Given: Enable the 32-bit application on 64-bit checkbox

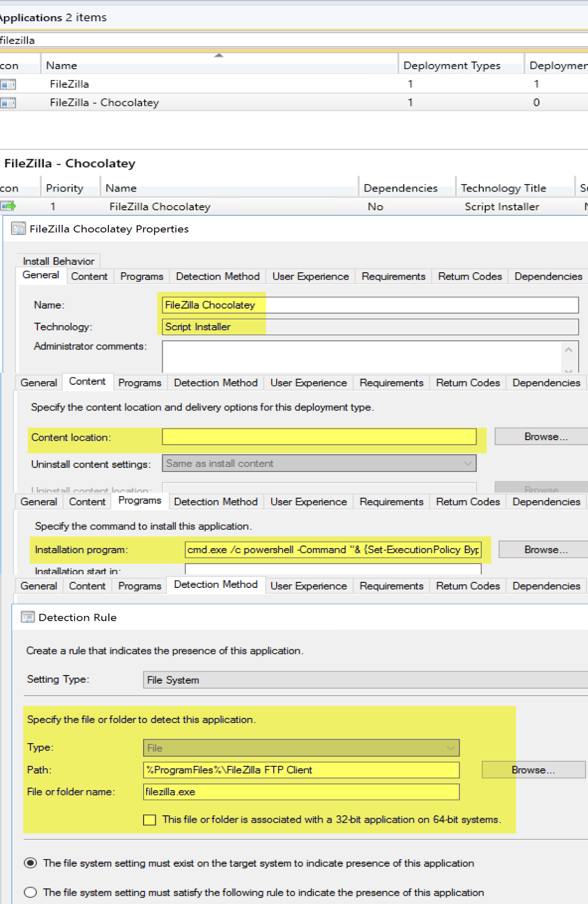Looking at the screenshot, I should tap(150, 820).
